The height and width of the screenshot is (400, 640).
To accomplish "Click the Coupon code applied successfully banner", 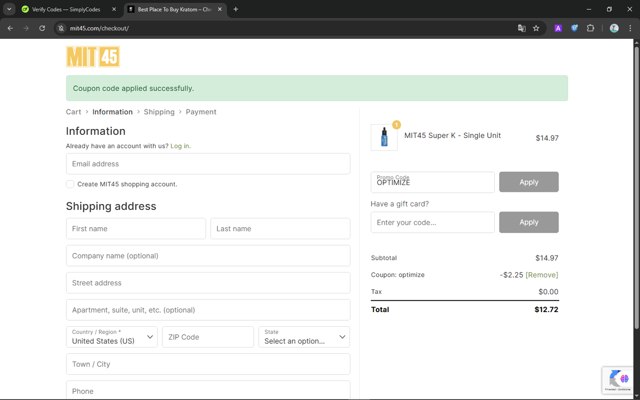I will 317,88.
